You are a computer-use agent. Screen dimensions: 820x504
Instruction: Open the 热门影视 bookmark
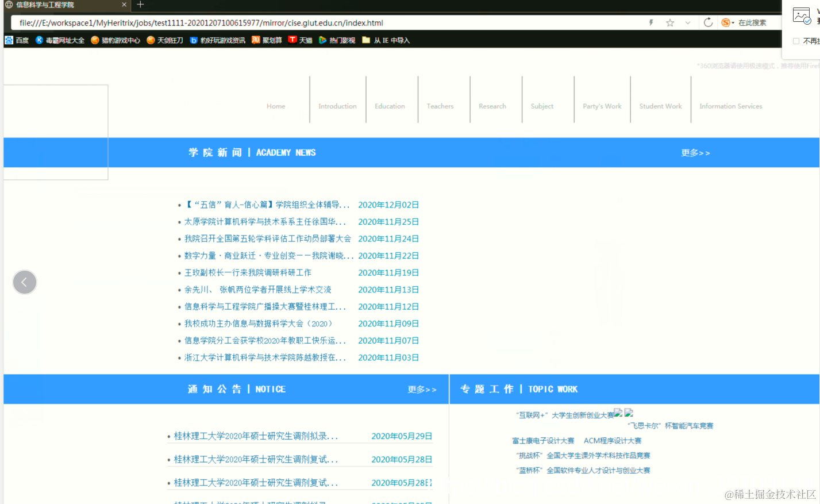337,40
